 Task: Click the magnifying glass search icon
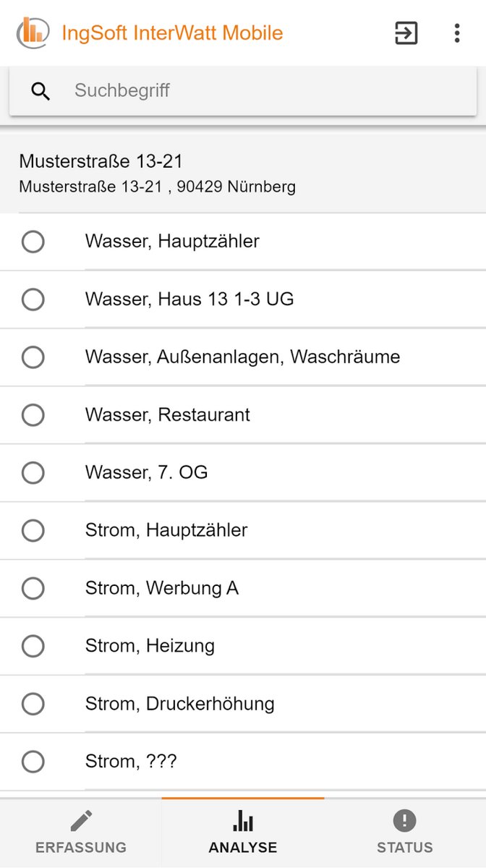[x=40, y=91]
